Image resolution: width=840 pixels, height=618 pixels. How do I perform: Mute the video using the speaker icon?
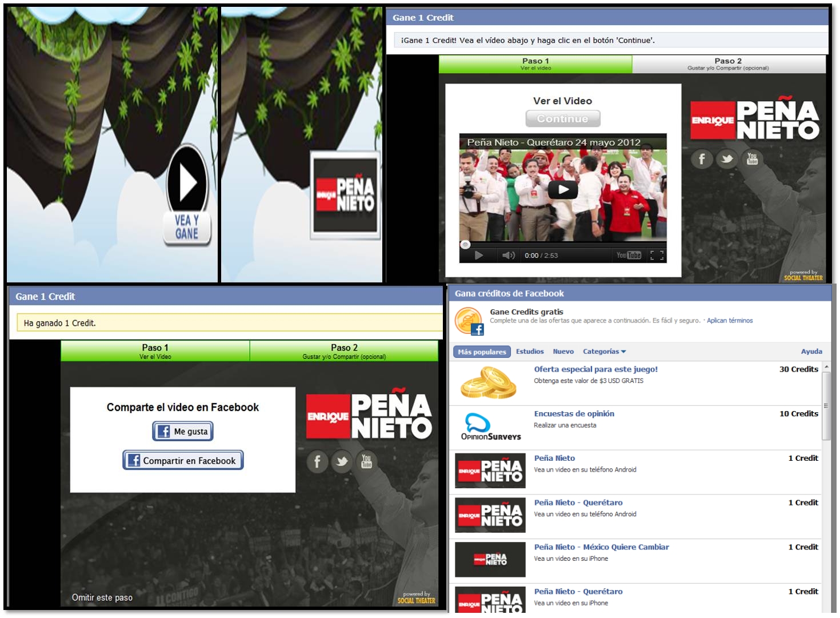point(509,256)
